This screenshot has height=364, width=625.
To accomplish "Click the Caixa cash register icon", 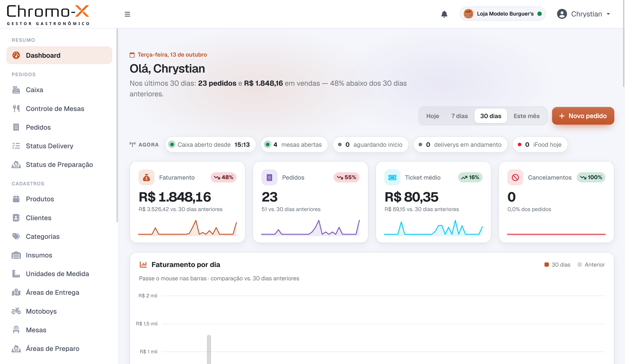I will (x=16, y=90).
